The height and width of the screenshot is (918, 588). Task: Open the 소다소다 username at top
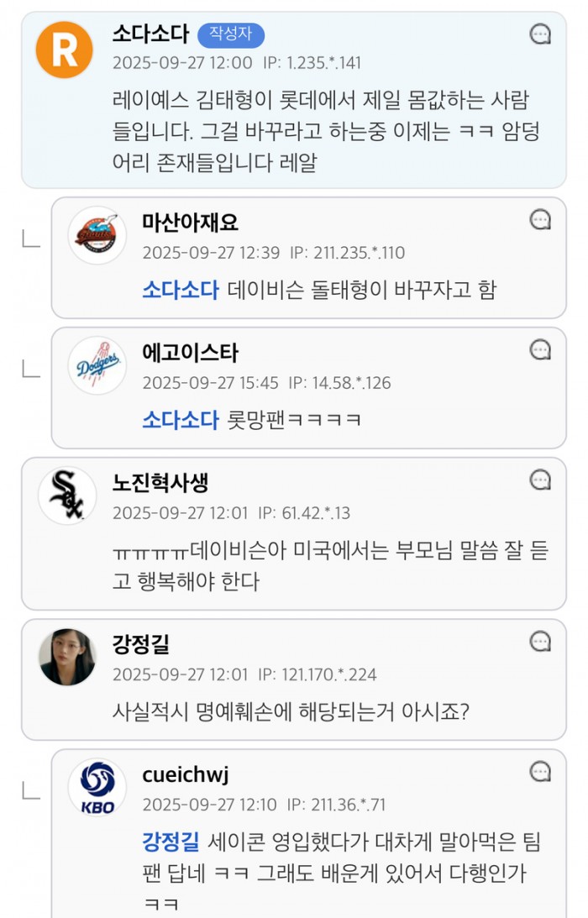pos(150,34)
